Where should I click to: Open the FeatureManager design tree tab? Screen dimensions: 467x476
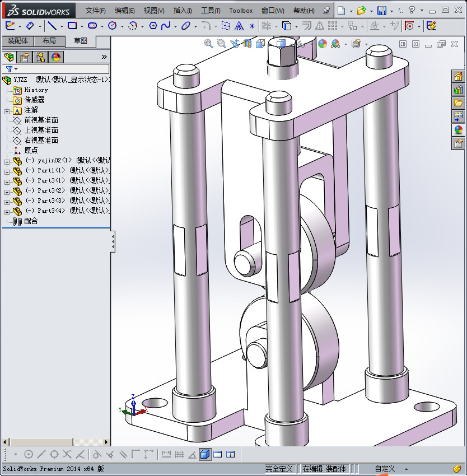tap(9, 57)
